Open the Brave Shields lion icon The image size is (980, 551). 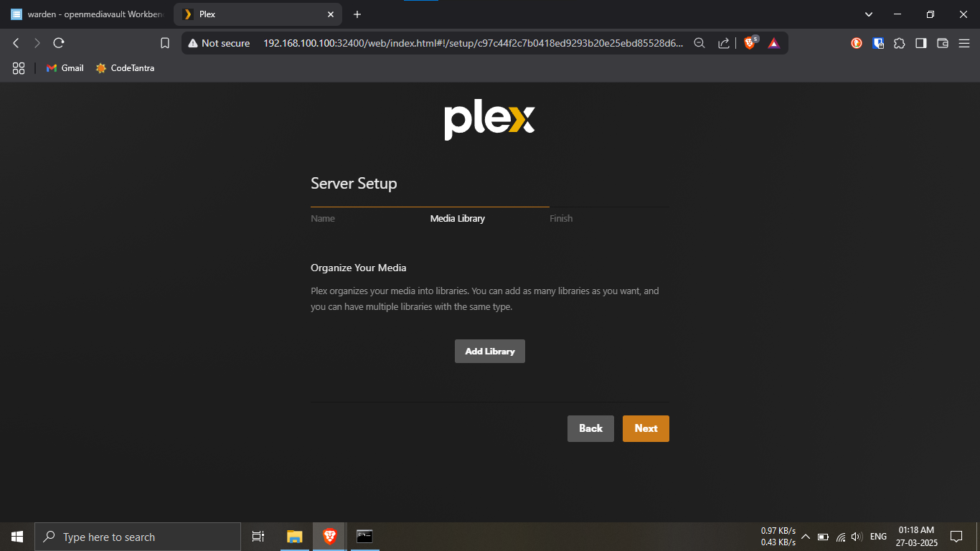[750, 43]
